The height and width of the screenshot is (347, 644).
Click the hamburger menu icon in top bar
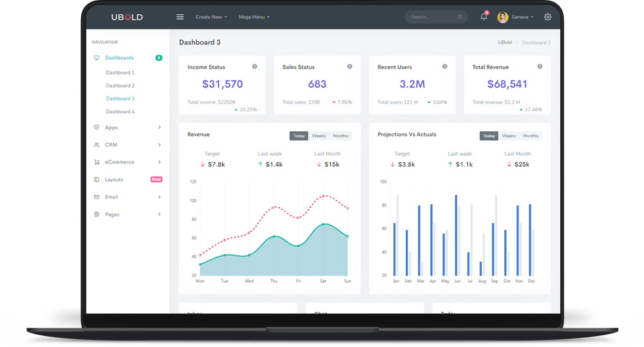click(180, 17)
